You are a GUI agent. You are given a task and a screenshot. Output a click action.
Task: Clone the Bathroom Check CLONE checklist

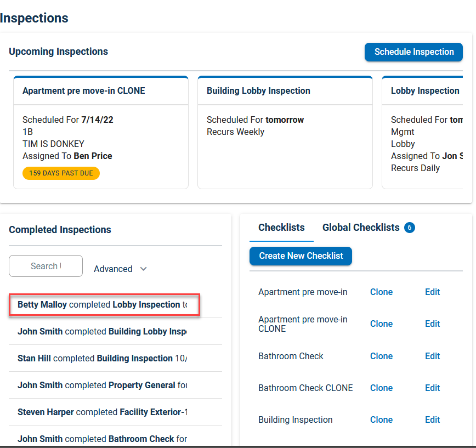tap(381, 388)
